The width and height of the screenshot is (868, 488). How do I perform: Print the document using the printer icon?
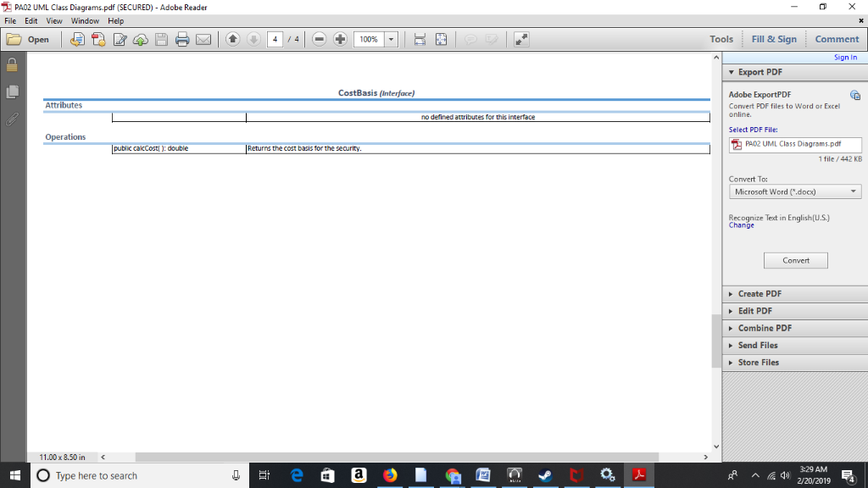point(181,38)
